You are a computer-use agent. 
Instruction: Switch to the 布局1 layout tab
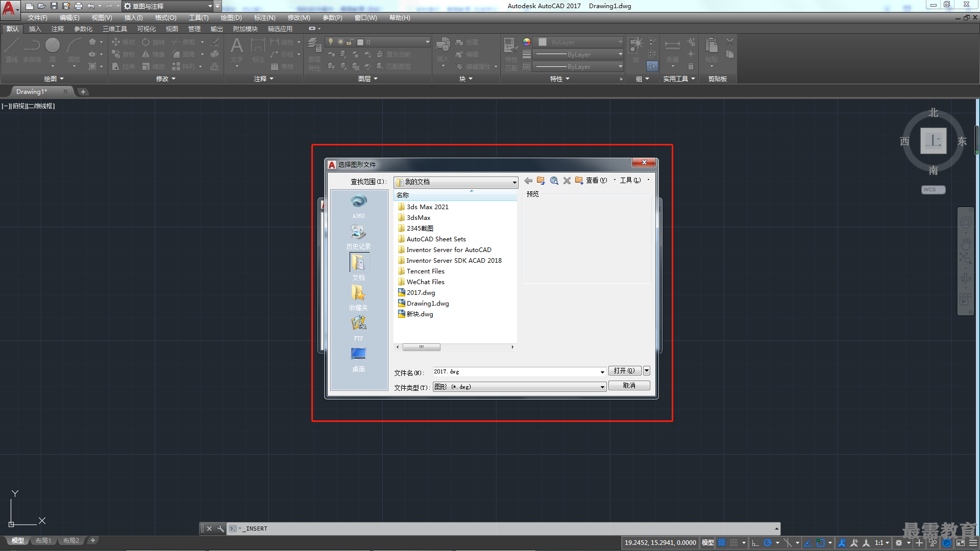(x=43, y=541)
